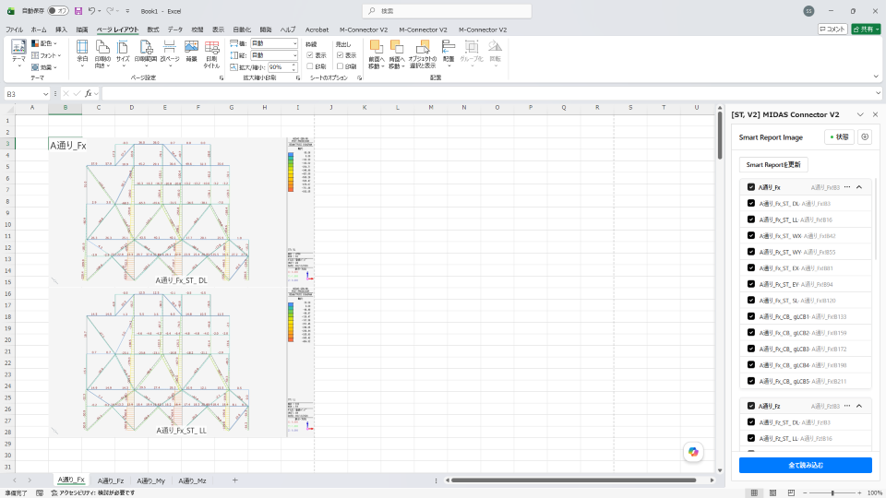Open the Height (縦) scale-to-fit dropdown

click(x=294, y=55)
